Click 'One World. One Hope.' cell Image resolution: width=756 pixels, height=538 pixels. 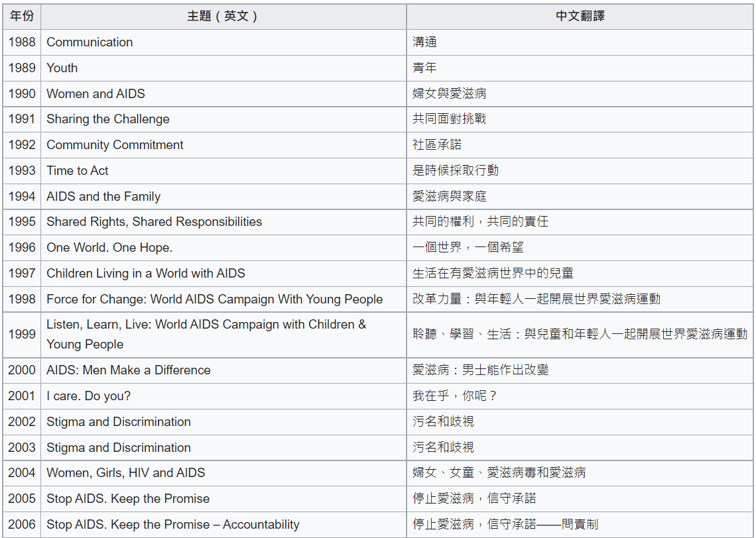(109, 247)
